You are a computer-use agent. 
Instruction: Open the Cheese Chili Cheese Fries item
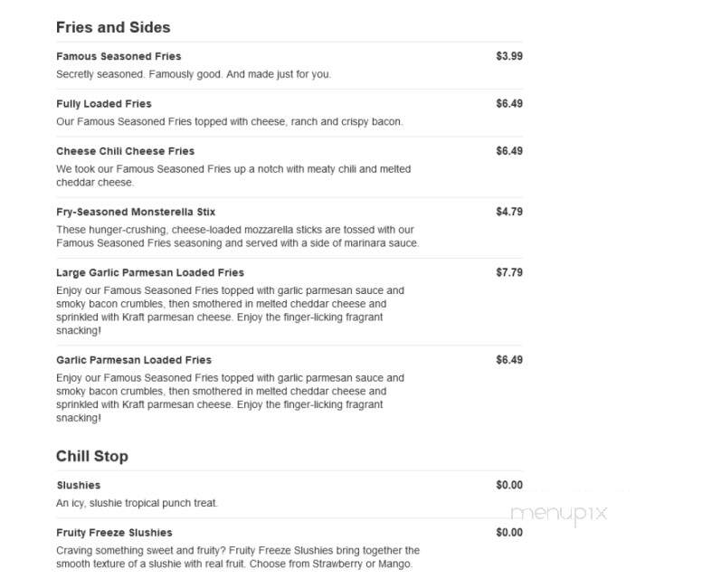pos(125,151)
